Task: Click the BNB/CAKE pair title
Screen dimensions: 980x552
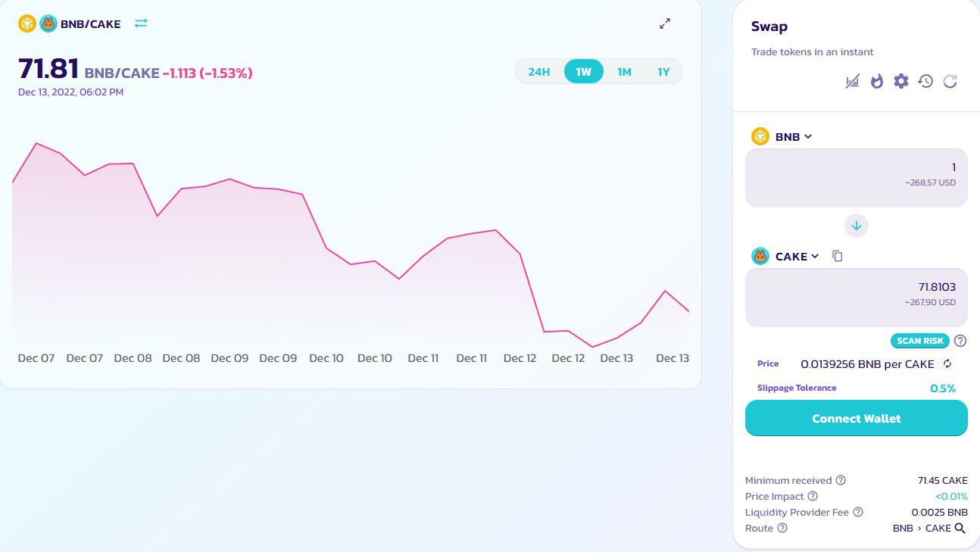Action: (90, 23)
